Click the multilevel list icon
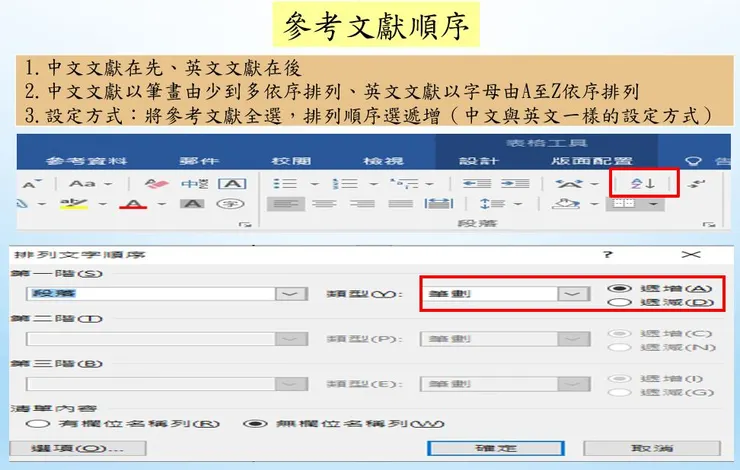740x470 pixels. pyautogui.click(x=404, y=183)
